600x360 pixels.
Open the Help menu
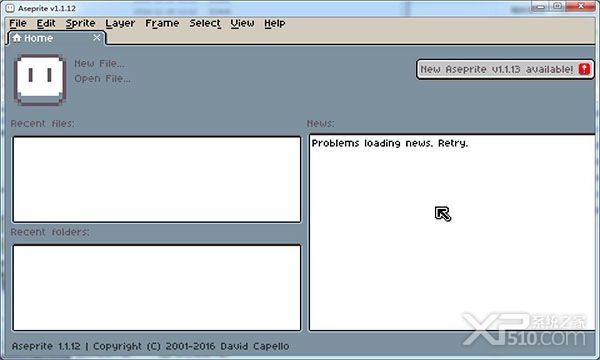275,24
